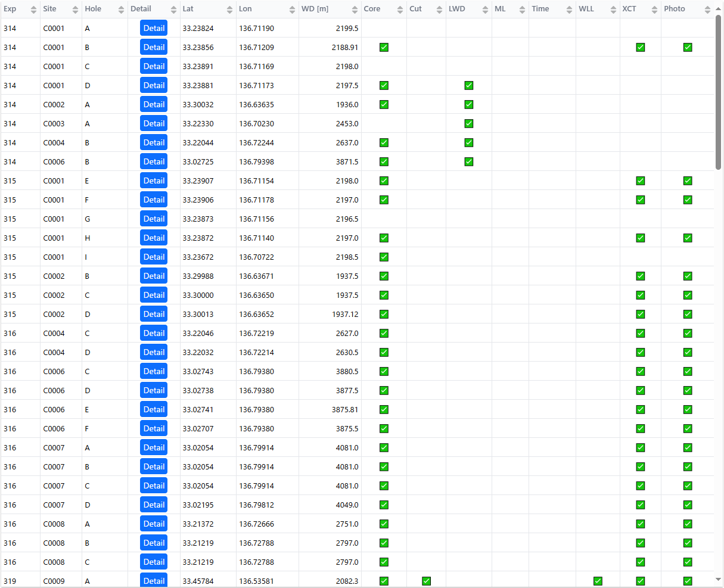This screenshot has height=588, width=724.
Task: Select water depth 2453.0
Action: (347, 123)
